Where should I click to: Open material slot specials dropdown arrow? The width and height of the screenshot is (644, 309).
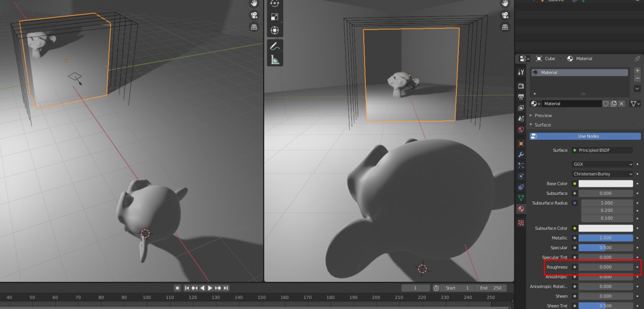coord(637,88)
